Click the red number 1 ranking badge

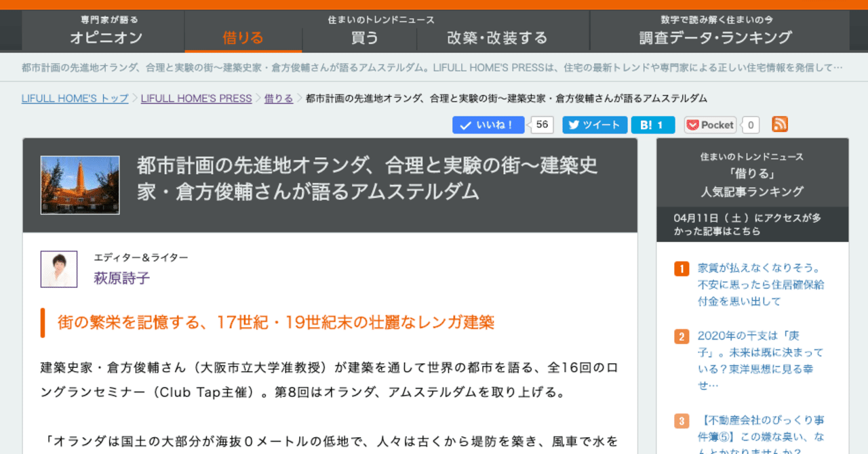681,268
